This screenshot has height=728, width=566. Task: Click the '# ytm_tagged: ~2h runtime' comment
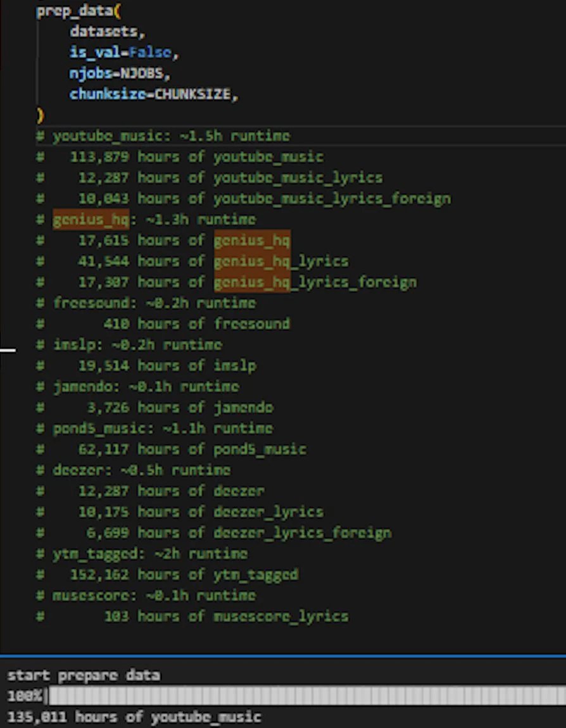click(142, 554)
